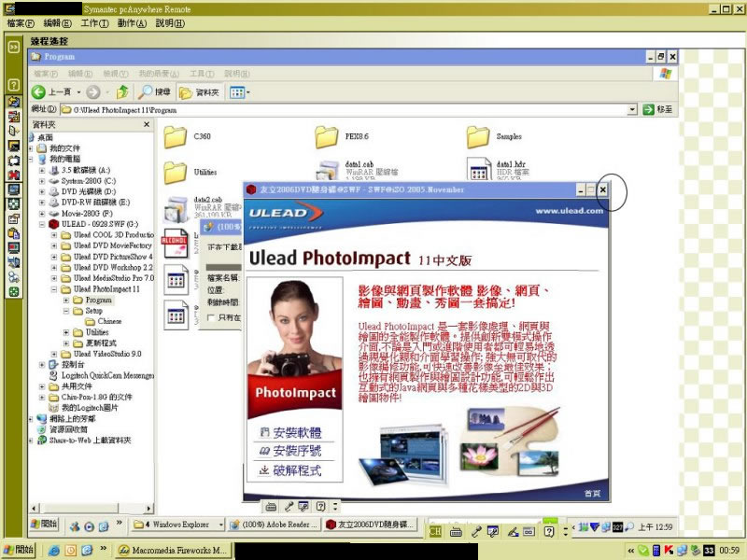Click the red K tray icon on local taskbar
The height and width of the screenshot is (560, 747).
click(x=669, y=550)
